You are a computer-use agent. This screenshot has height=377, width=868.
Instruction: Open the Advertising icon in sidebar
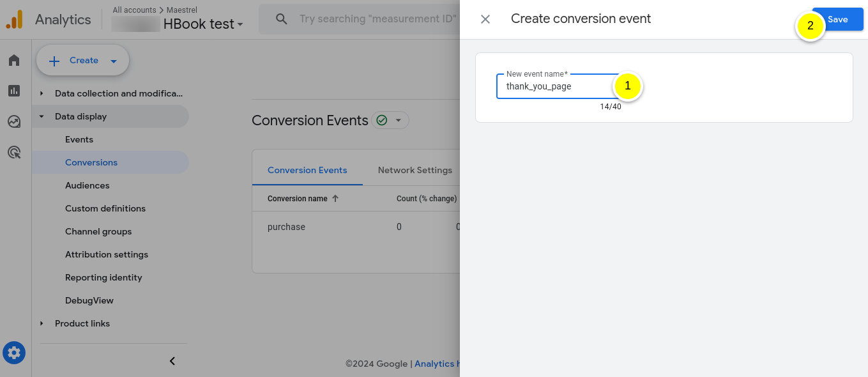point(14,152)
